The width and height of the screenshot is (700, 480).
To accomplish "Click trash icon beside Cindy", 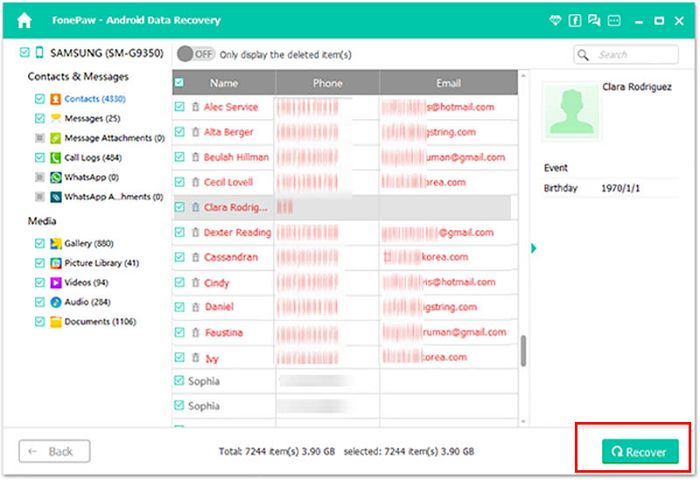I will click(196, 283).
